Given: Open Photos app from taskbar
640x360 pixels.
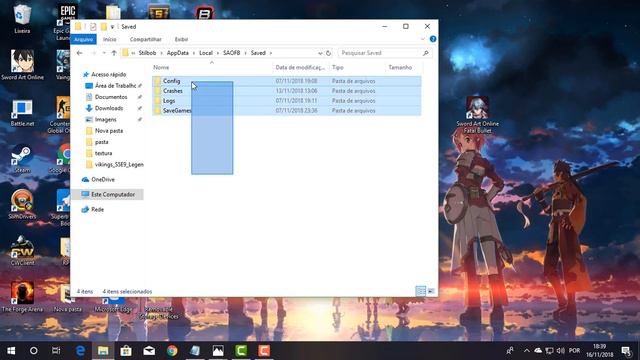Looking at the screenshot, I should 218,351.
